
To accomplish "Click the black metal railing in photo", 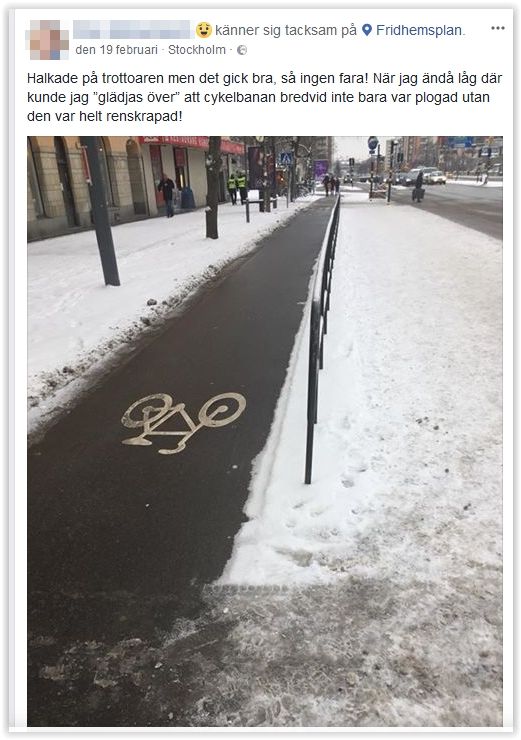I will (323, 330).
